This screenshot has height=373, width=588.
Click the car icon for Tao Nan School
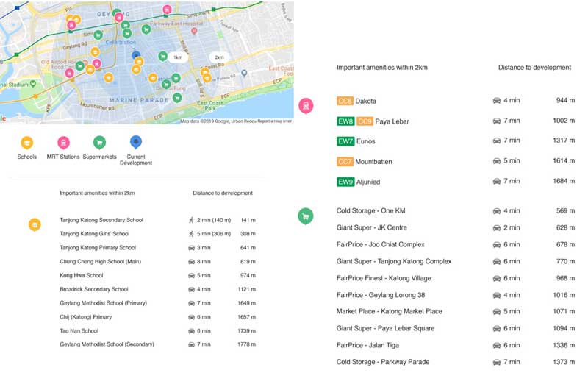(x=191, y=331)
